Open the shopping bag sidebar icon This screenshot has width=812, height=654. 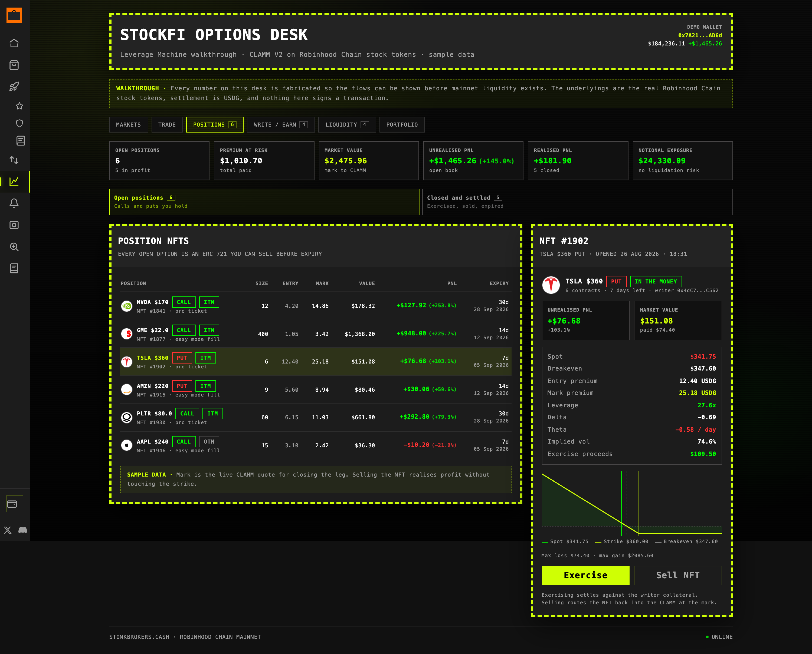[14, 65]
